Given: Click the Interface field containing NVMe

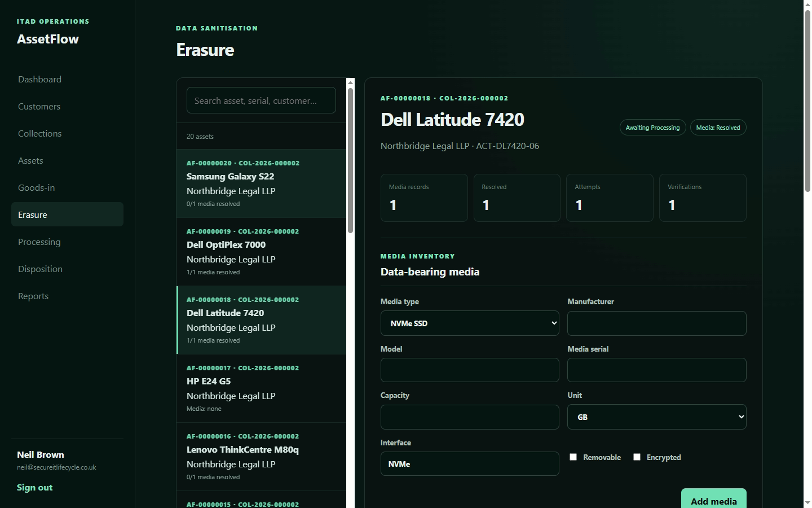Looking at the screenshot, I should coord(470,464).
